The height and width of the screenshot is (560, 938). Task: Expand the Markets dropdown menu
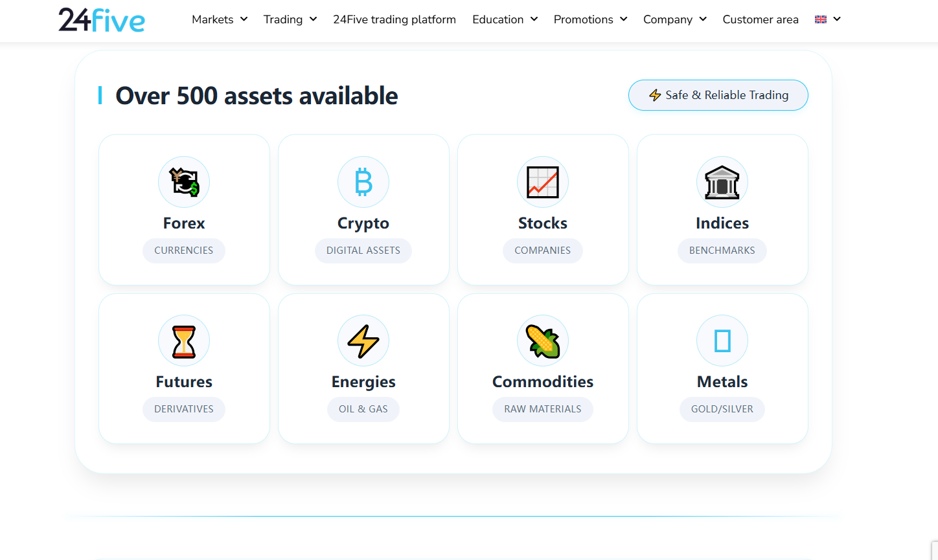[220, 19]
